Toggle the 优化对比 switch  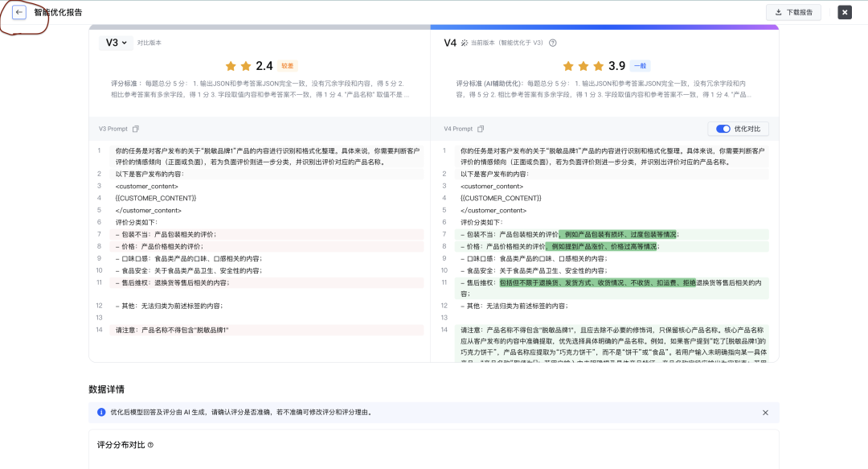(x=723, y=129)
